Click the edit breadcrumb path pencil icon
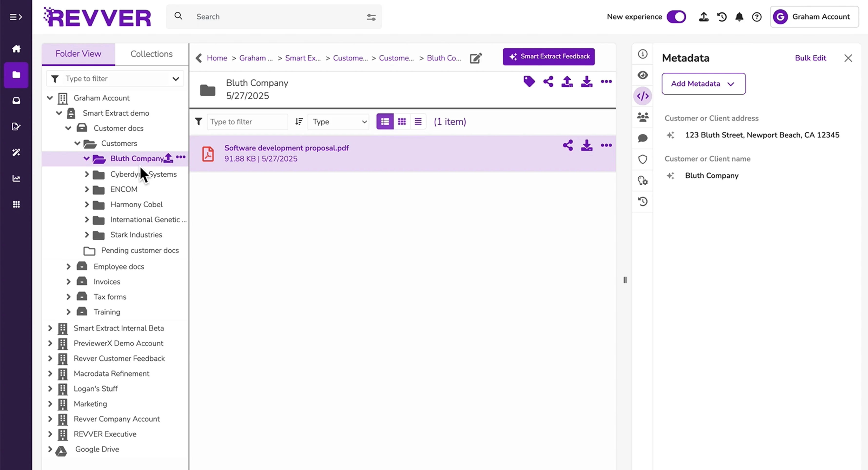The image size is (868, 470). tap(476, 58)
